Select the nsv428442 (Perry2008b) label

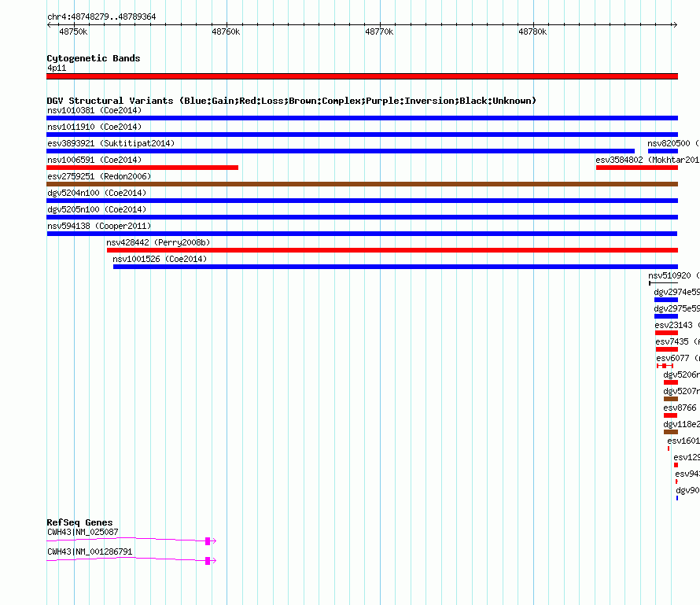coord(158,242)
